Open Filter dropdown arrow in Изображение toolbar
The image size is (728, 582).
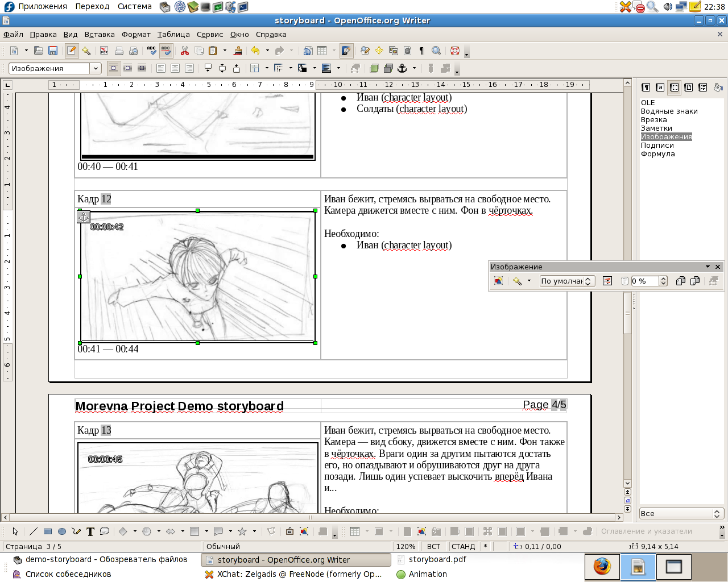pos(529,281)
